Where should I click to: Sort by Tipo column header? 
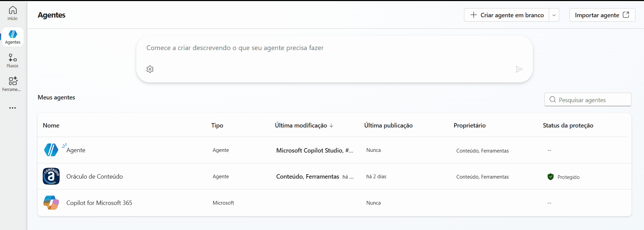[x=217, y=125]
